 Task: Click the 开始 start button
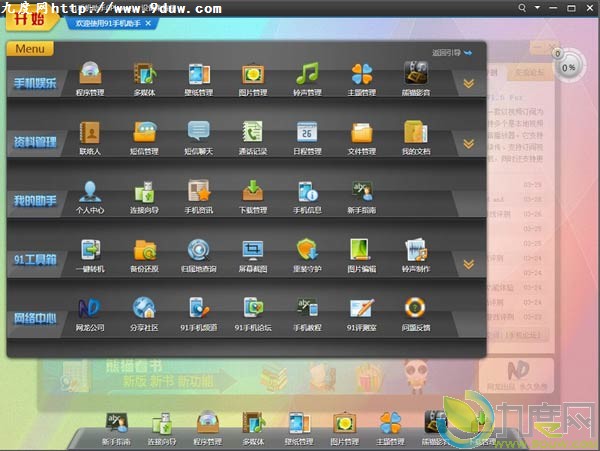click(x=30, y=20)
